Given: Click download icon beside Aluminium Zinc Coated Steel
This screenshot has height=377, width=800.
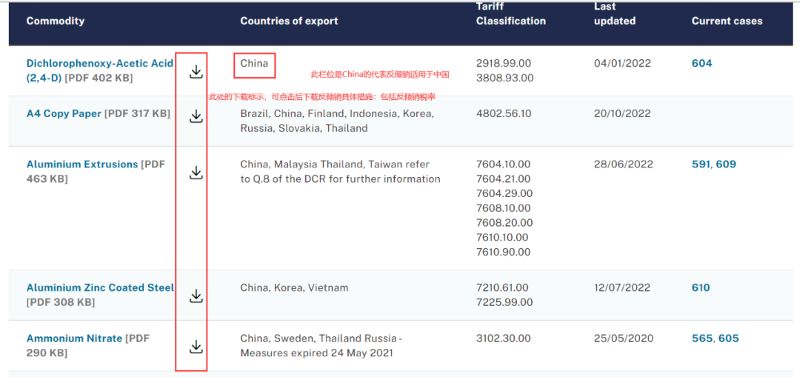Looking at the screenshot, I should (x=196, y=296).
